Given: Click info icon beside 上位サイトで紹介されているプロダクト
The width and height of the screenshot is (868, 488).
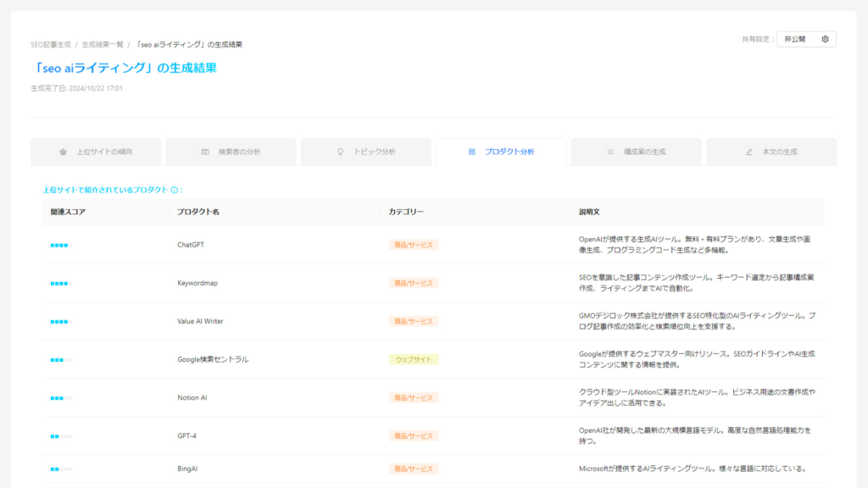Looking at the screenshot, I should 175,190.
